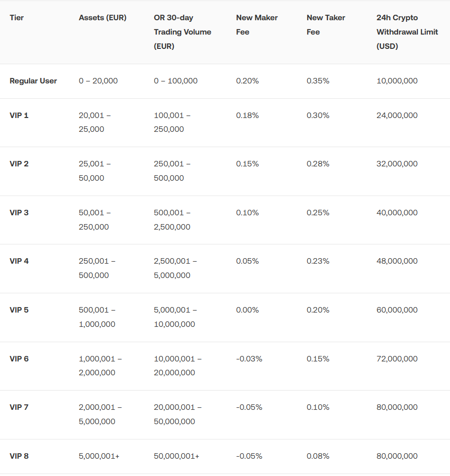This screenshot has height=476, width=450.
Task: Click the Tier column header
Action: click(x=17, y=18)
